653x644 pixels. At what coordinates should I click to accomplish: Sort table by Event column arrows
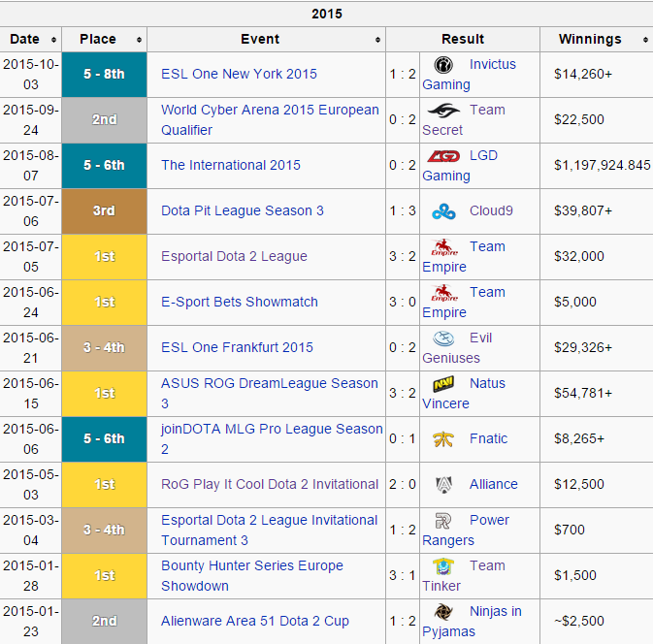pyautogui.click(x=377, y=40)
